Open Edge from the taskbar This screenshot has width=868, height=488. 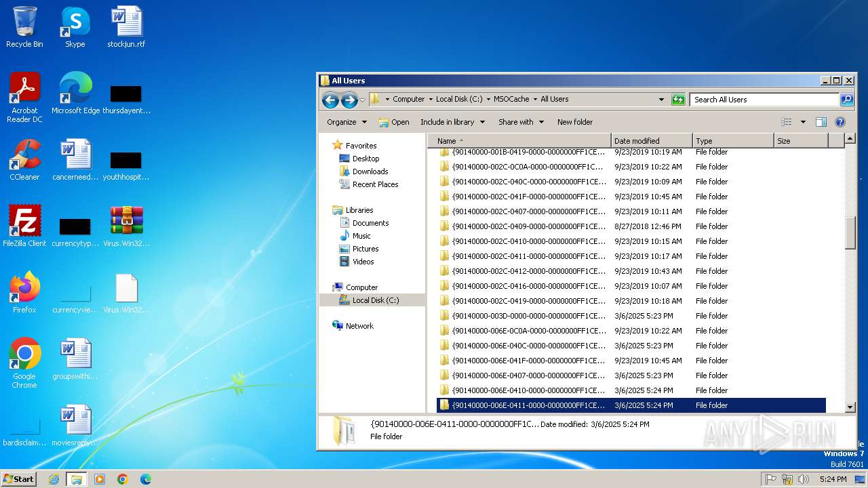(x=146, y=479)
